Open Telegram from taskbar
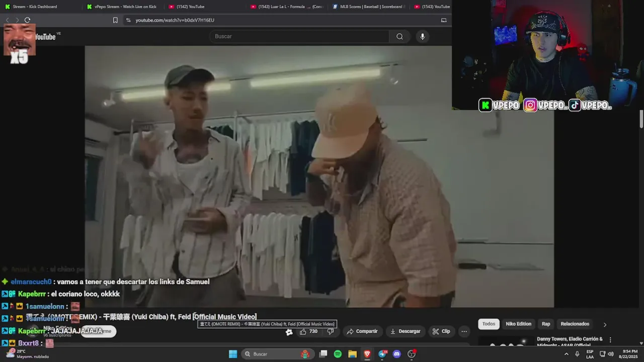 tap(382, 354)
